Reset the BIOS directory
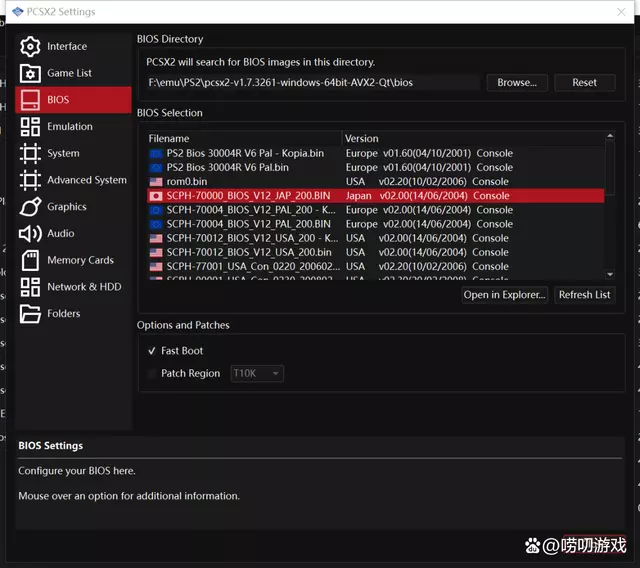 point(584,83)
